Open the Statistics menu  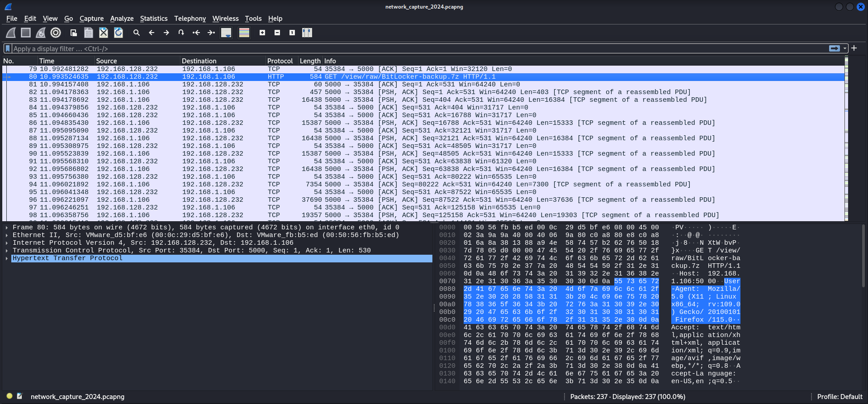[153, 19]
